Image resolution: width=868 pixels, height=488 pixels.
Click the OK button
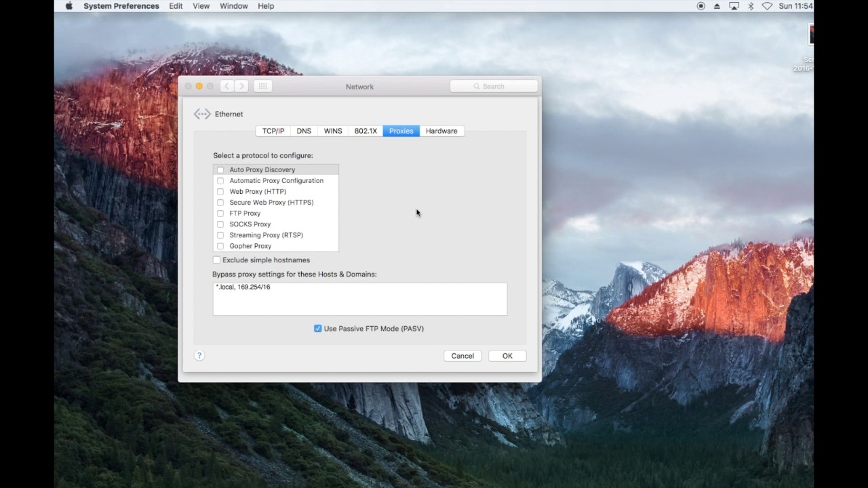point(507,356)
